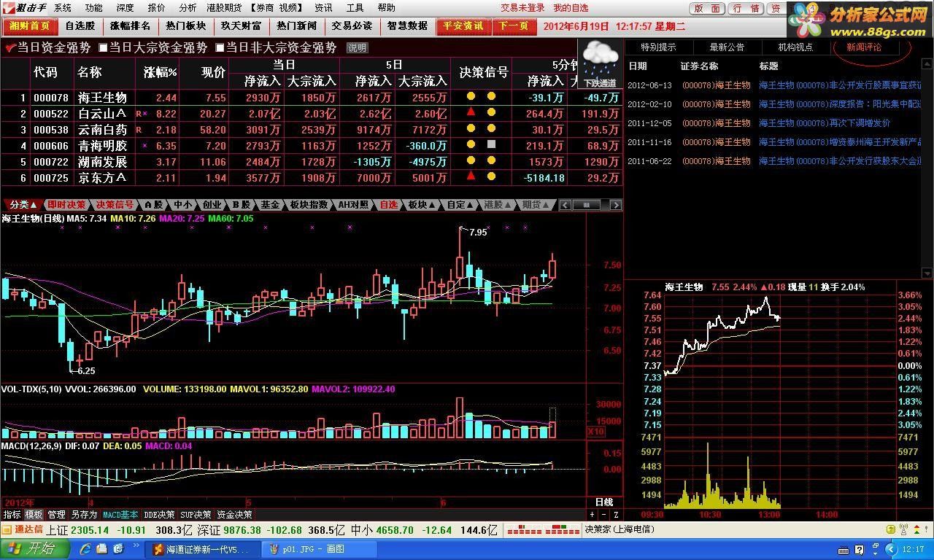Open 我的自选 link
934x560 pixels.
click(x=571, y=8)
